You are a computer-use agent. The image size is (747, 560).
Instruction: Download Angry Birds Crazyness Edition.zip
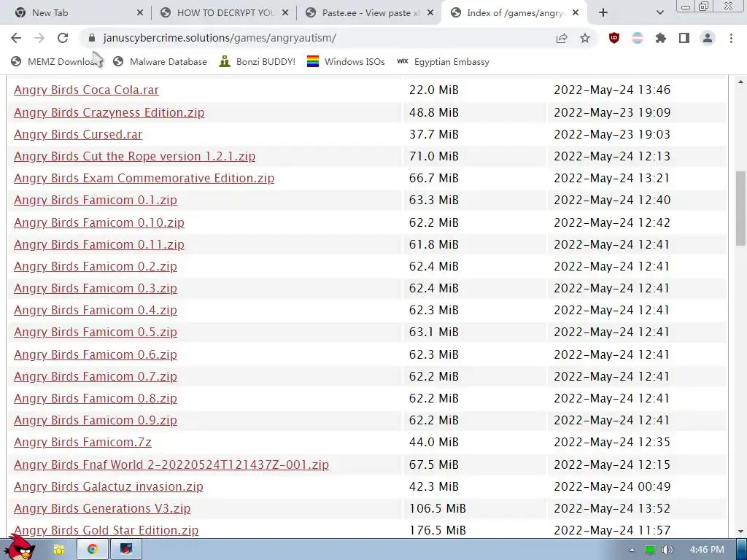pos(109,112)
